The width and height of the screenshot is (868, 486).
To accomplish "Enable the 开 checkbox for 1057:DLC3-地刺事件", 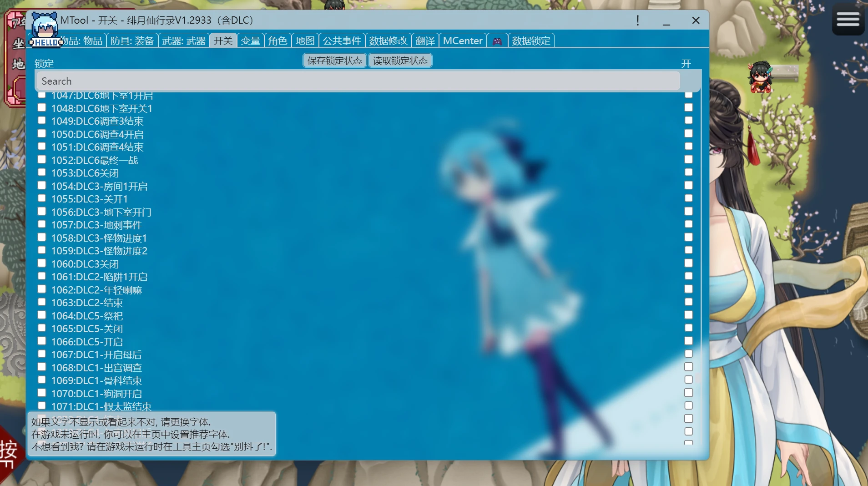I will pyautogui.click(x=689, y=224).
